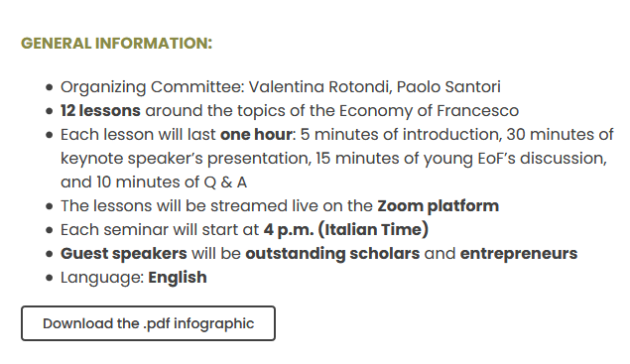This screenshot has height=364, width=630.
Task: Click the bold 4 p.m. (Italian Time) text
Action: (x=346, y=230)
